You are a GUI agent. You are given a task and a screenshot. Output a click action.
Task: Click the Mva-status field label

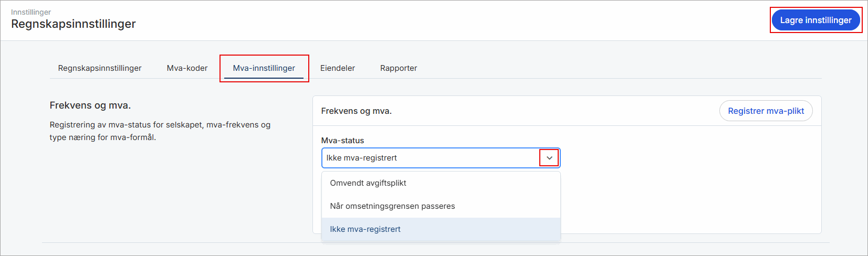pos(342,141)
